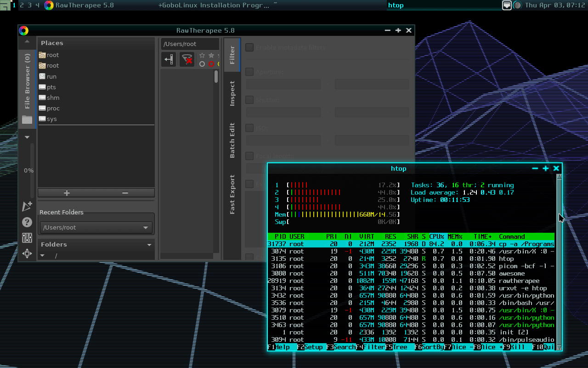588x368 pixels.
Task: Click the triangle-with-plus icon above the help icon
Action: [x=27, y=207]
